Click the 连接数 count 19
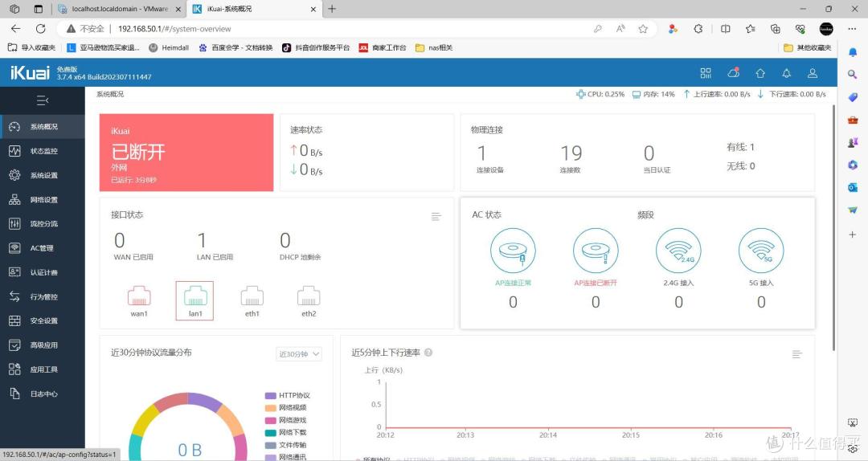The width and height of the screenshot is (868, 461). (571, 153)
